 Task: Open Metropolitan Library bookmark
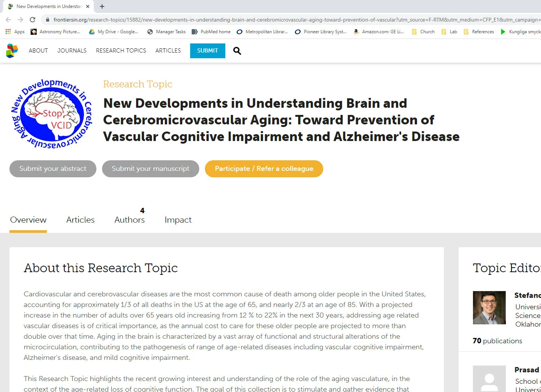tap(262, 32)
